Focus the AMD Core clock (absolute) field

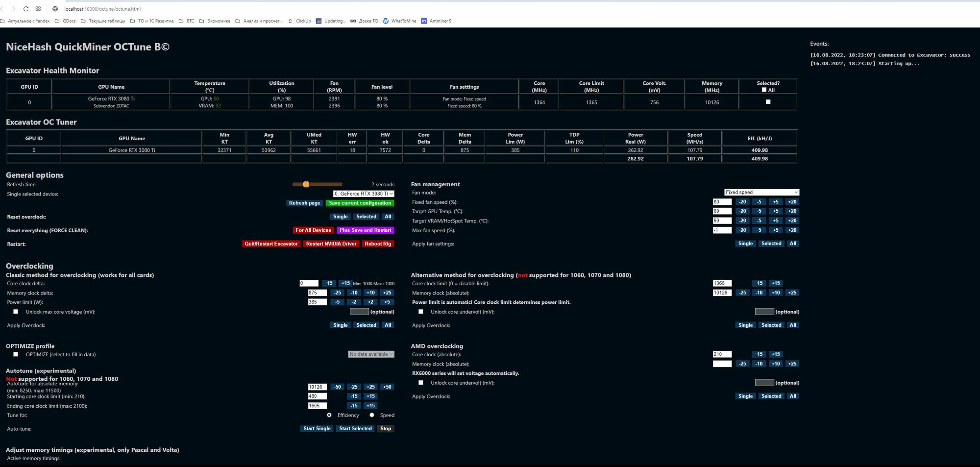[722, 354]
